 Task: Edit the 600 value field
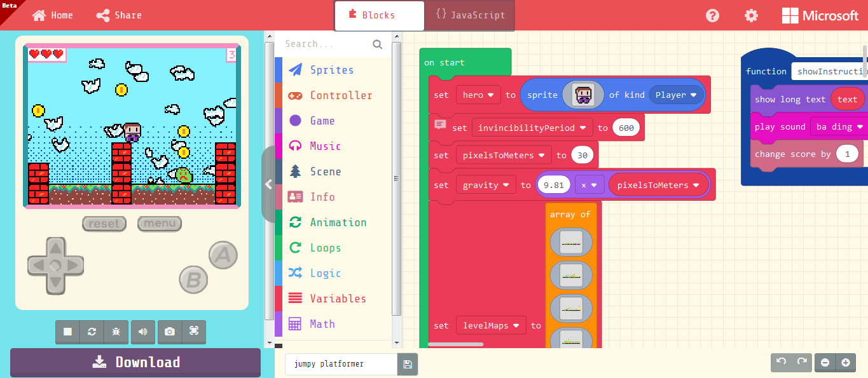[626, 128]
